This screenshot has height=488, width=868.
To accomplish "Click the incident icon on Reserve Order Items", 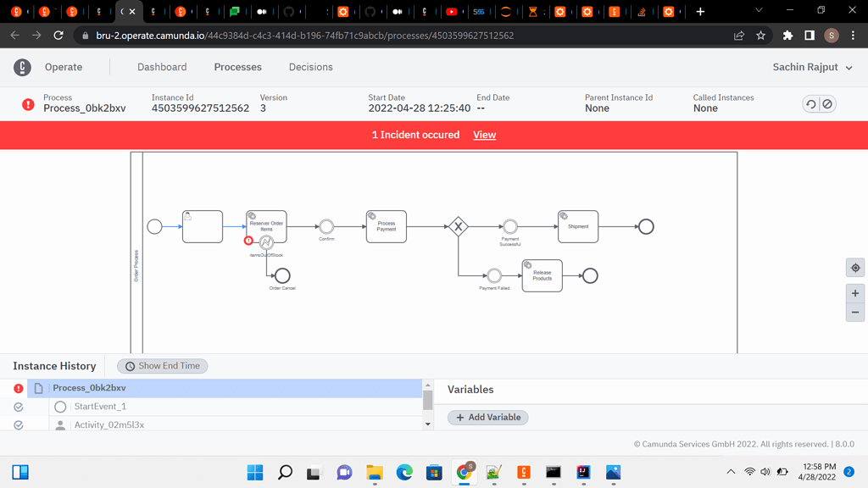I will click(x=248, y=241).
